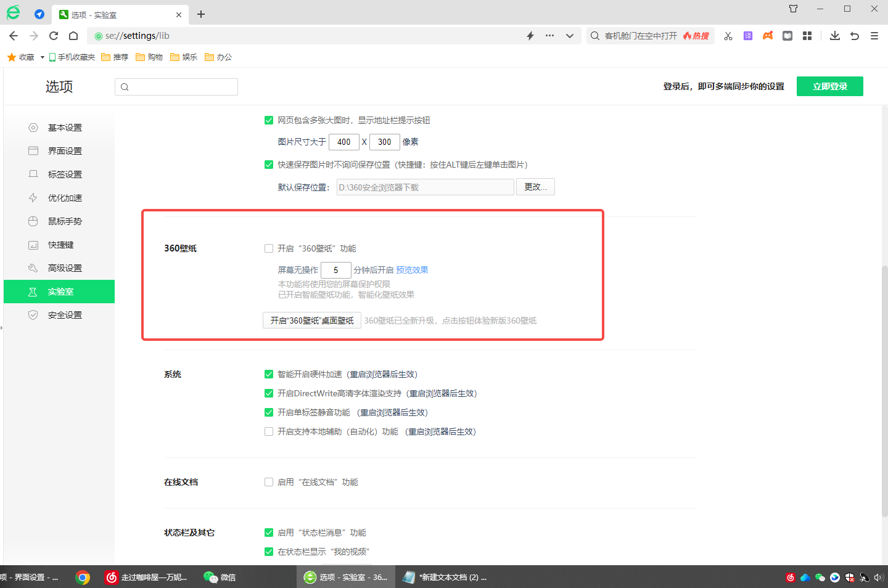Click the idle minutes field showing 5
The width and height of the screenshot is (888, 588).
point(336,270)
